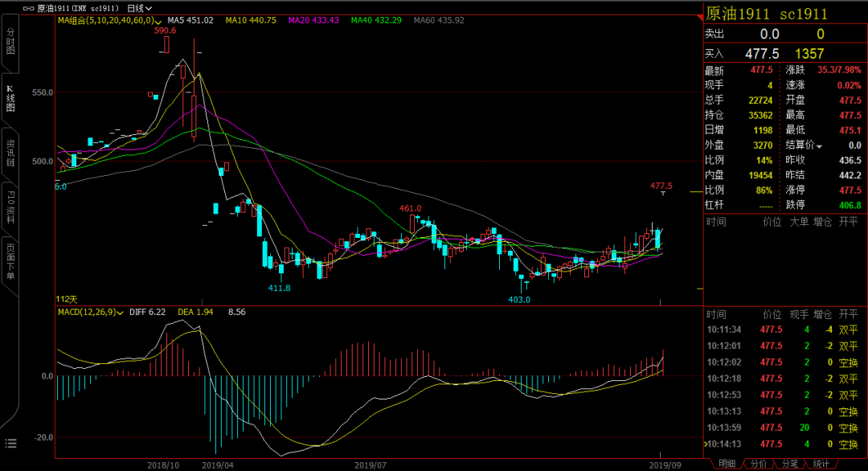
Task: Expand the MA组合 indicator dropdown
Action: click(x=159, y=22)
